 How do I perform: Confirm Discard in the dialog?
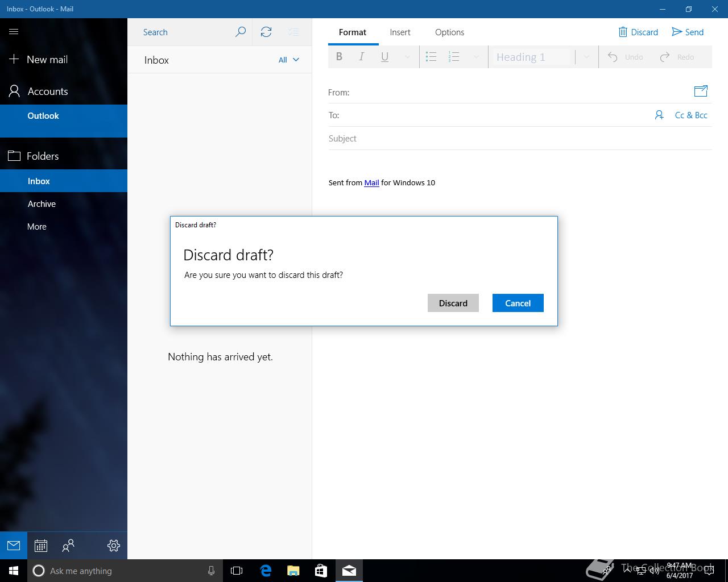pyautogui.click(x=453, y=303)
